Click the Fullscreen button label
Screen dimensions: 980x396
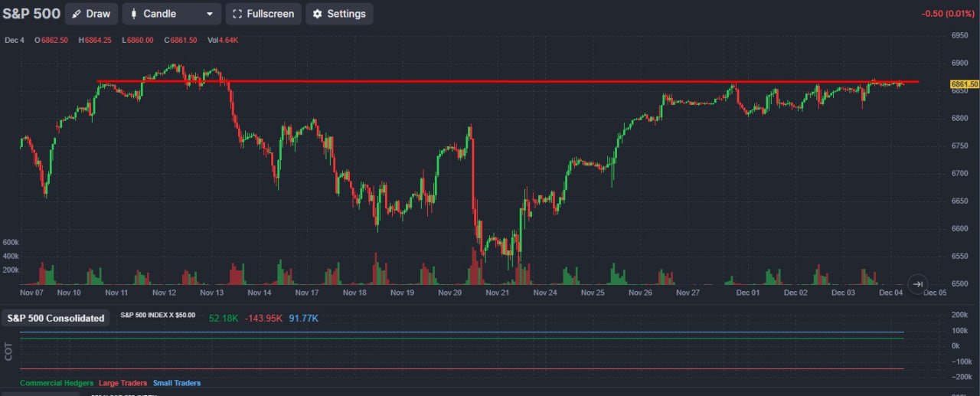270,14
